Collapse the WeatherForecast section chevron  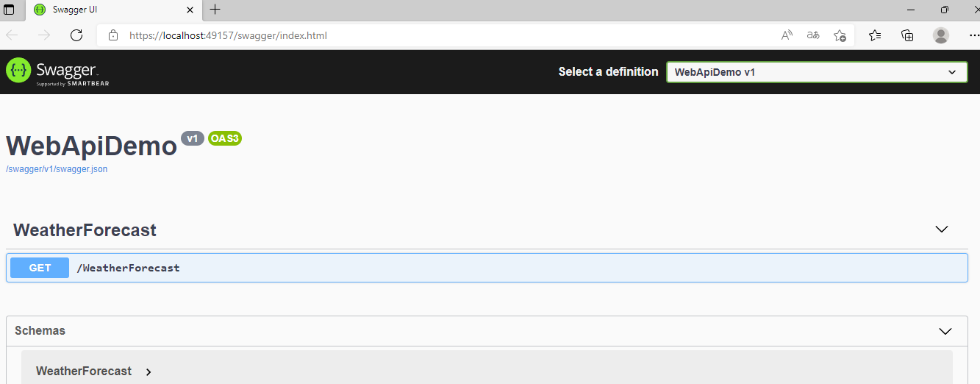click(x=942, y=230)
